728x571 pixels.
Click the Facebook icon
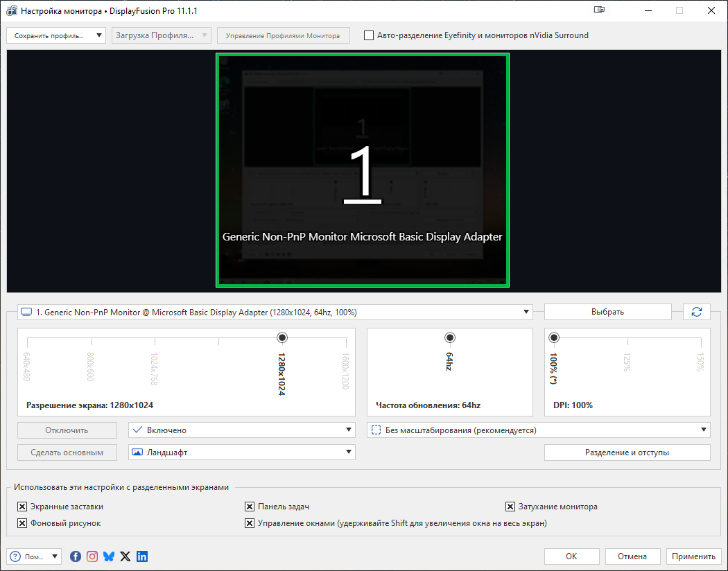point(76,556)
